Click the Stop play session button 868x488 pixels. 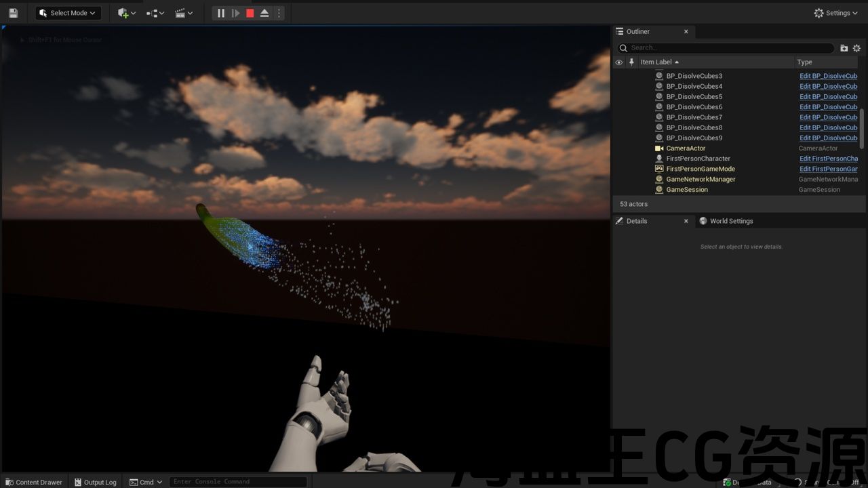click(250, 13)
